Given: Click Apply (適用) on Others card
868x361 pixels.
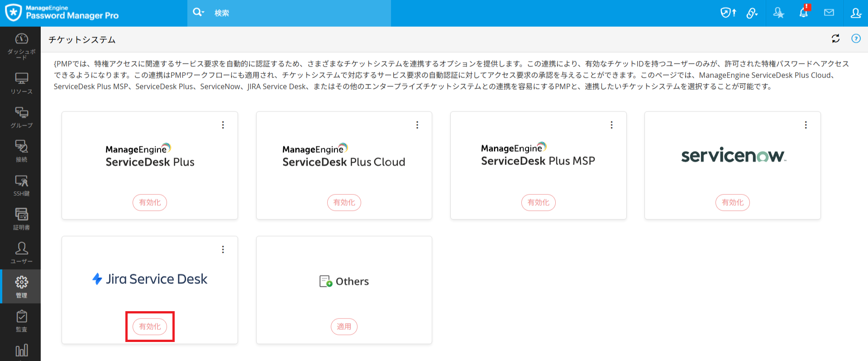Looking at the screenshot, I should (x=344, y=327).
